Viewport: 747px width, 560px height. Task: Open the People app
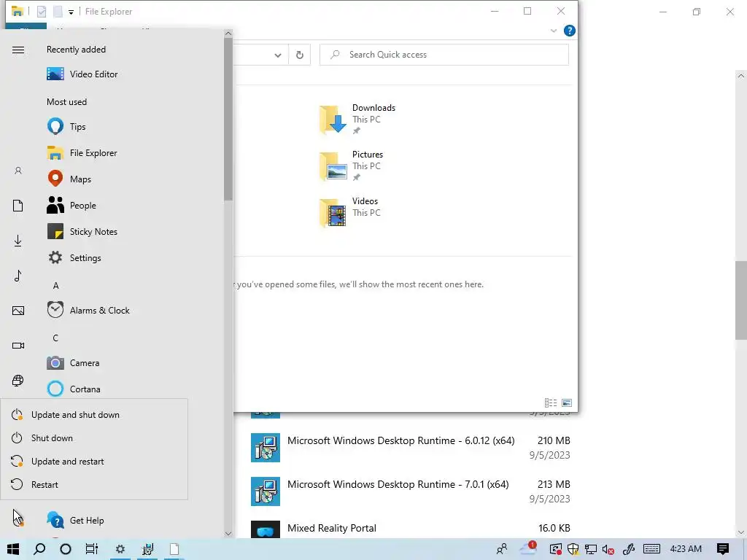tap(71, 205)
